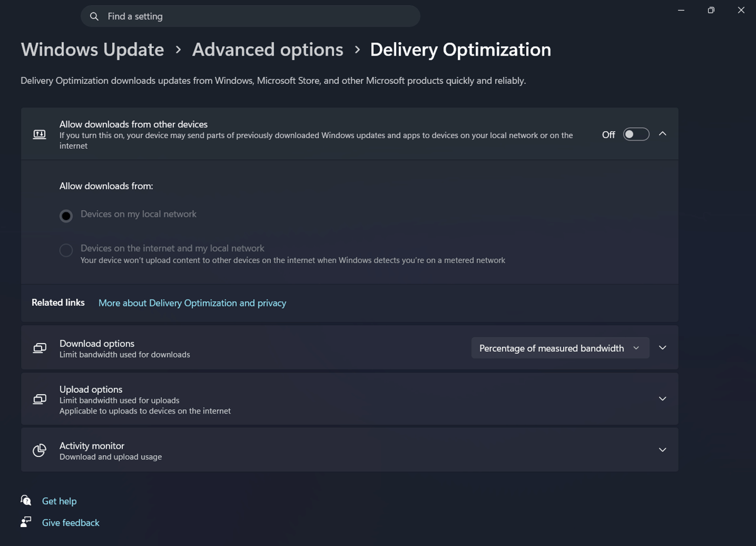
Task: Expand the Download options section
Action: pyautogui.click(x=662, y=348)
